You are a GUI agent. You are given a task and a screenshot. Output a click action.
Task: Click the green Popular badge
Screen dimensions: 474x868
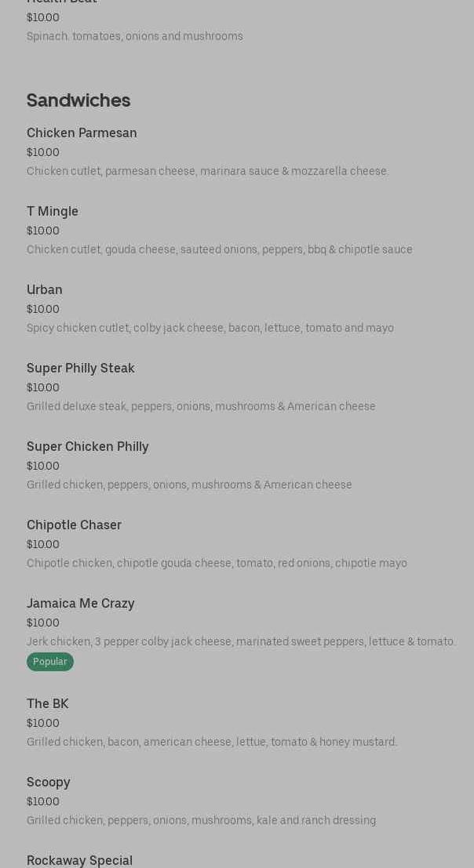(x=50, y=662)
